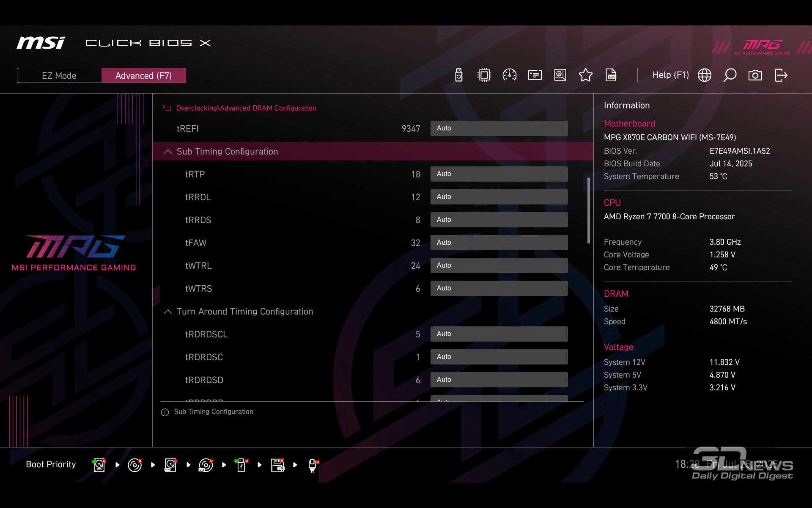The width and height of the screenshot is (812, 508).
Task: Click the System 12V voltage reading
Action: pos(724,362)
